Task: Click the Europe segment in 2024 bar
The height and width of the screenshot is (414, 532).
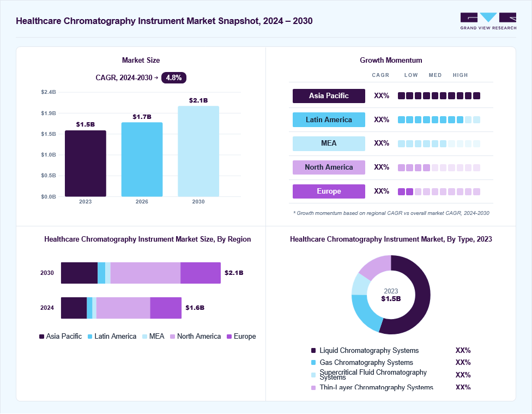Action: 166,308
